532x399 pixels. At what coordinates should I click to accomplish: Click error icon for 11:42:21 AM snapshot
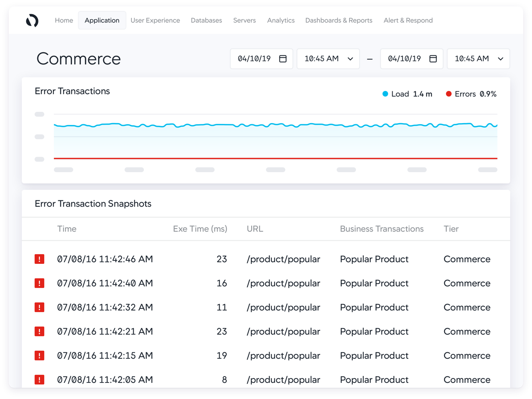39,331
